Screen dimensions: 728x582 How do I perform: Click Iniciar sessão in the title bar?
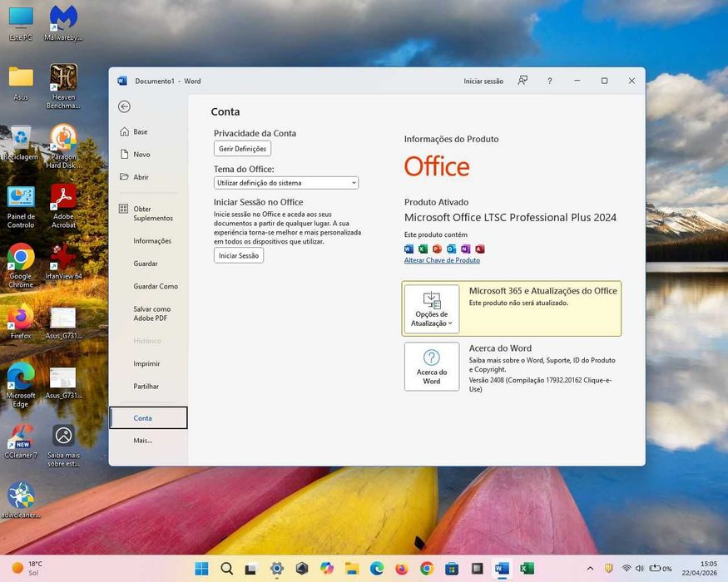483,81
